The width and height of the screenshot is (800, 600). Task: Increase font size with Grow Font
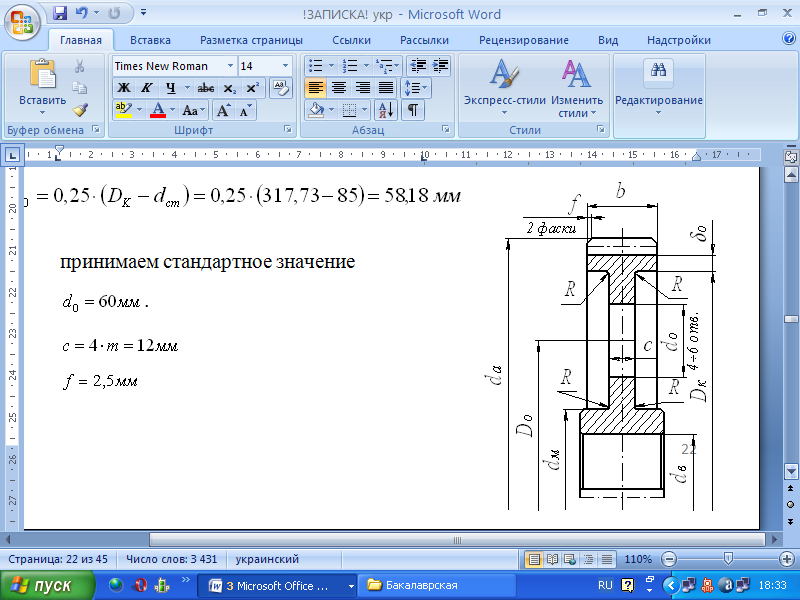pyautogui.click(x=224, y=110)
